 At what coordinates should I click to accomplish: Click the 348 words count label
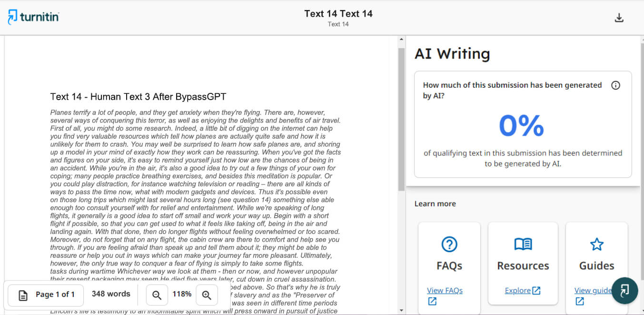(111, 294)
